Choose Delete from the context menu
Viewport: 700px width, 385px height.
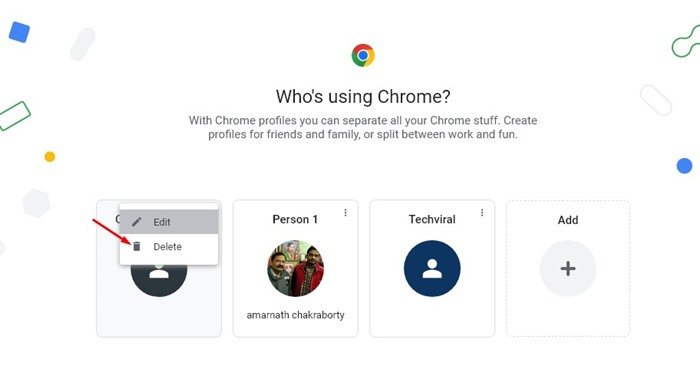click(x=169, y=247)
